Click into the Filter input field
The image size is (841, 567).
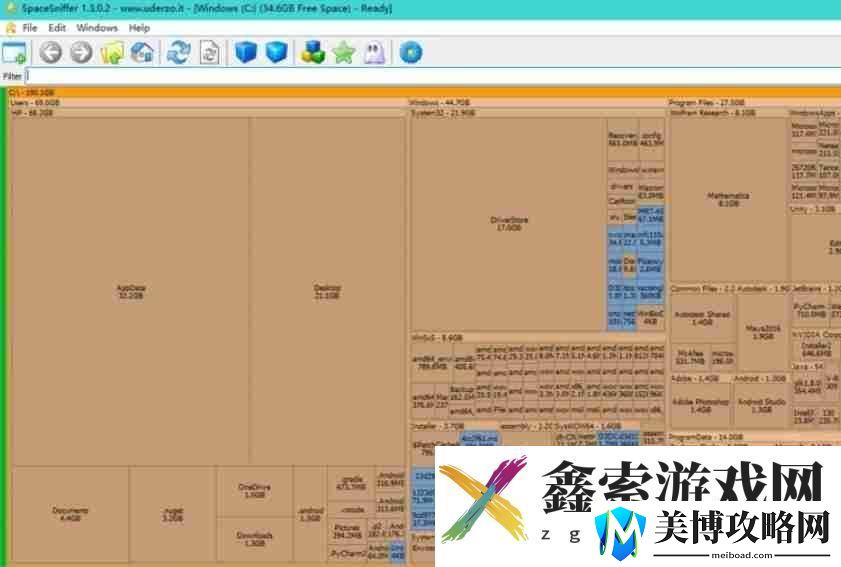(433, 76)
